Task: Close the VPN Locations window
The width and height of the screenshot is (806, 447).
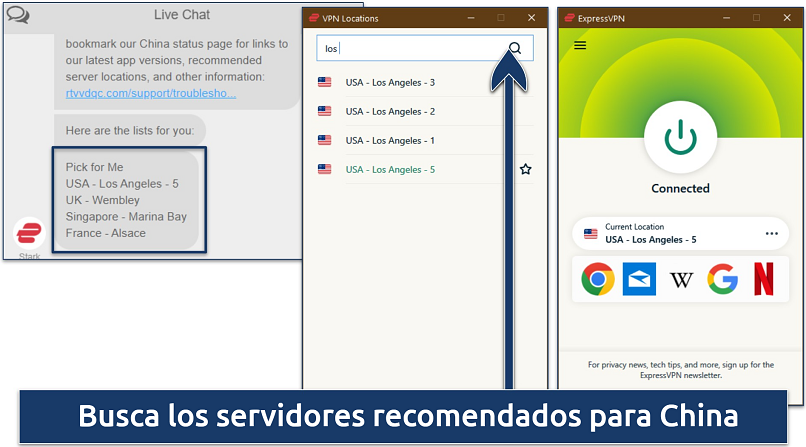Action: [x=532, y=18]
